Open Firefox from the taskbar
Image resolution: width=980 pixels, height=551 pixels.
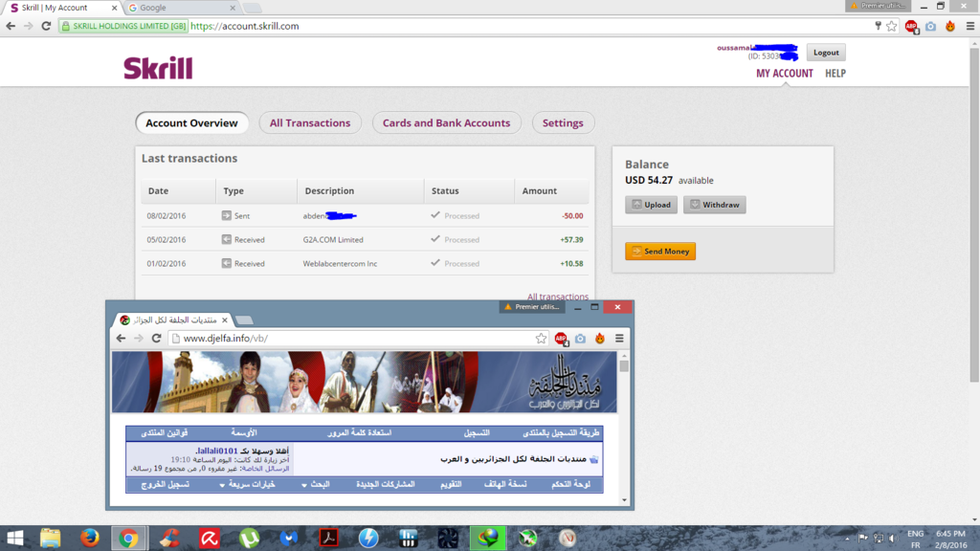click(89, 538)
